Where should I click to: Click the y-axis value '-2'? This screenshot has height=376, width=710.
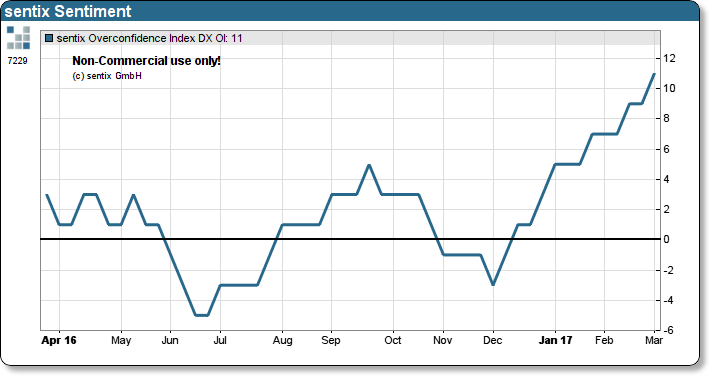(x=668, y=270)
